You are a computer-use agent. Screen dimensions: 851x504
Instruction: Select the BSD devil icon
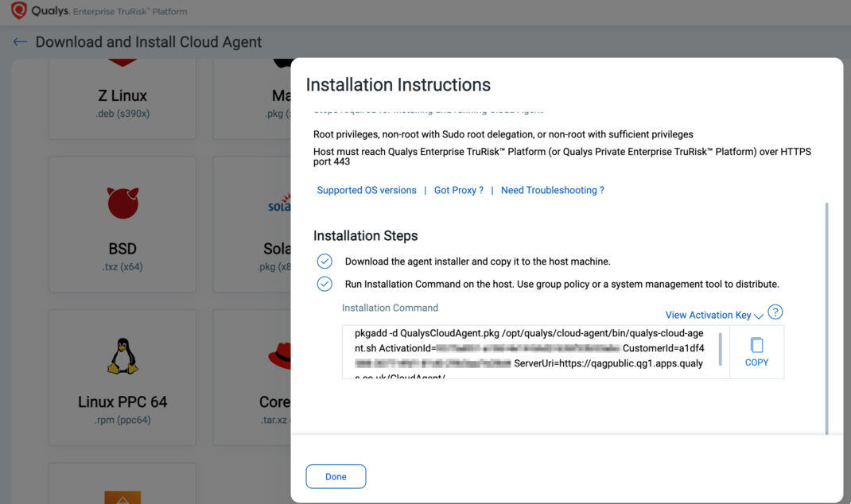click(122, 204)
